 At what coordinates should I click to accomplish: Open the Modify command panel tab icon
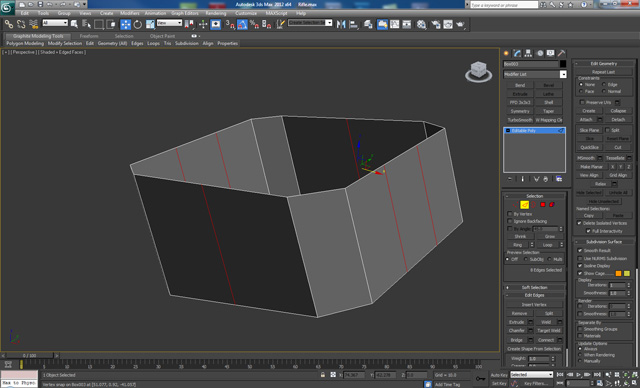point(518,53)
